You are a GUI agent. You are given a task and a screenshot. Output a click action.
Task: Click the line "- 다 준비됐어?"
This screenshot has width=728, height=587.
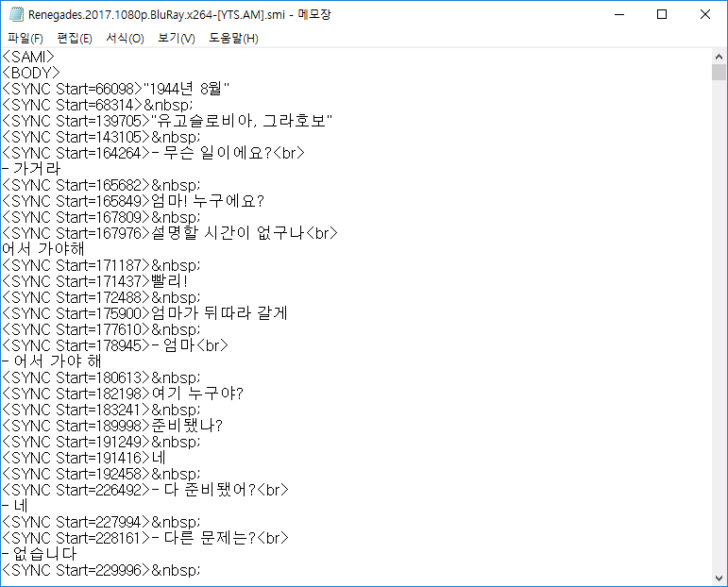coord(145,490)
